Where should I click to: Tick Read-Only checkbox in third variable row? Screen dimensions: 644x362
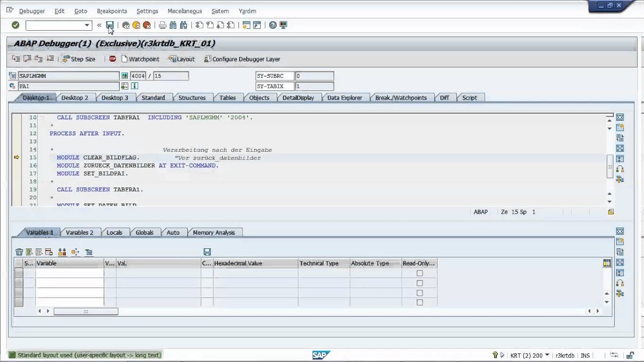(420, 293)
